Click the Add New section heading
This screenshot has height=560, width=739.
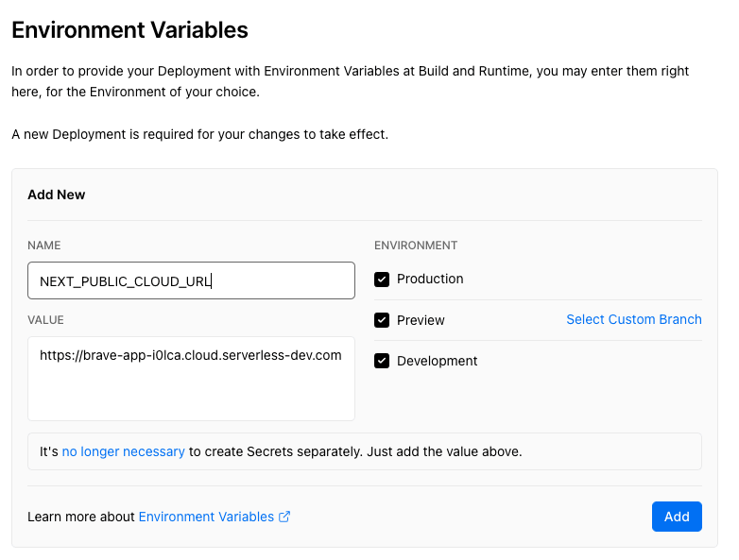click(x=57, y=195)
